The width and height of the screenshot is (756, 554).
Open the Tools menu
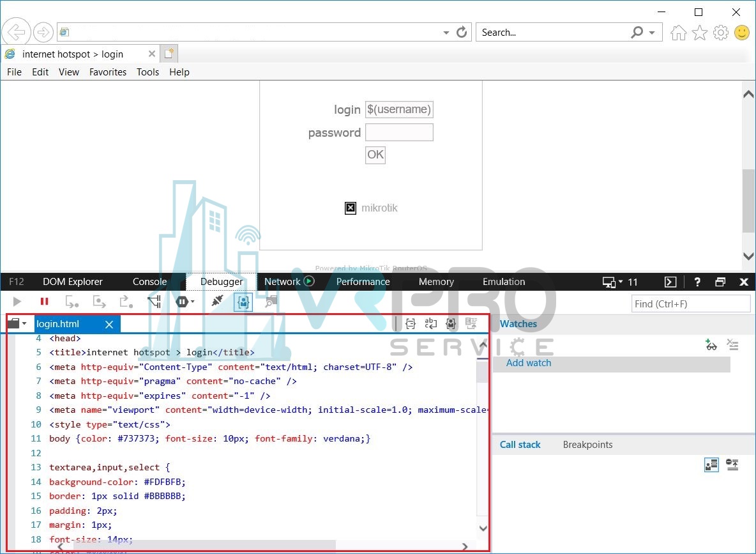[147, 72]
